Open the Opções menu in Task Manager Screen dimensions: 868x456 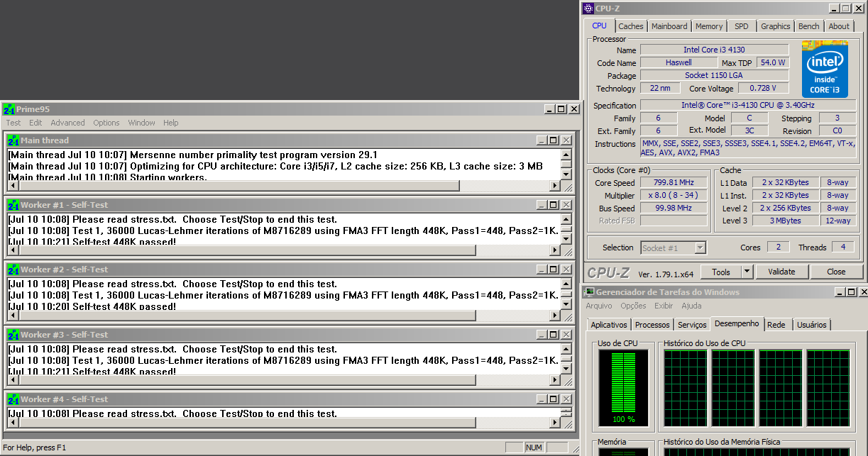pos(633,306)
